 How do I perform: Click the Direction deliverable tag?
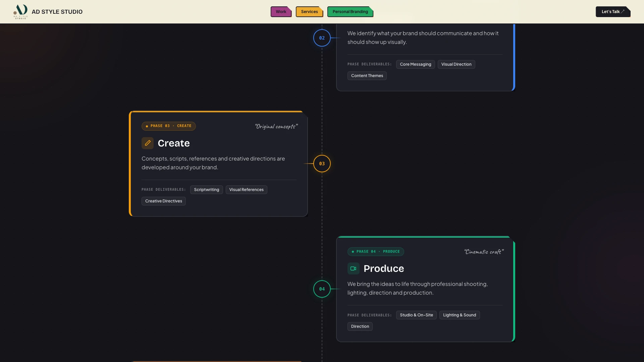point(360,326)
